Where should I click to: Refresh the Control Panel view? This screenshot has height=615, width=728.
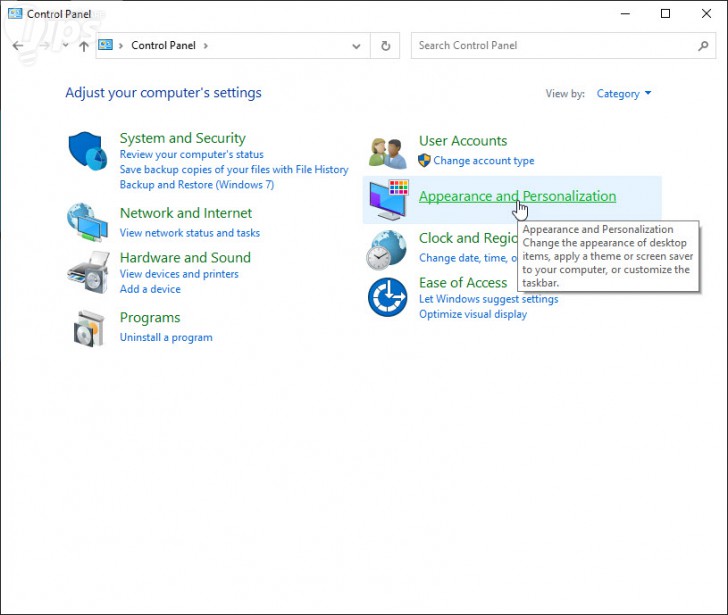[385, 45]
